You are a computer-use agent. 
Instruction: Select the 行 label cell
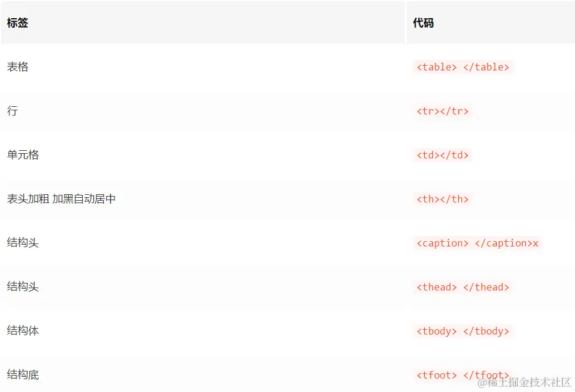tap(12, 111)
